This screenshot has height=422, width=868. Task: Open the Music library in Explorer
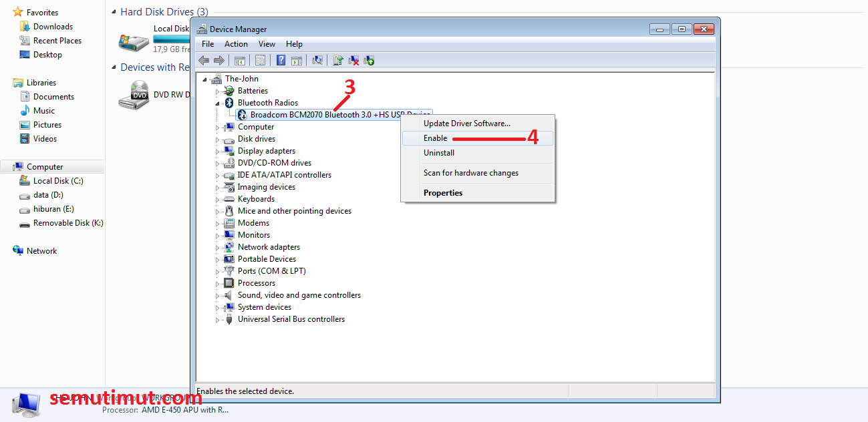click(44, 111)
